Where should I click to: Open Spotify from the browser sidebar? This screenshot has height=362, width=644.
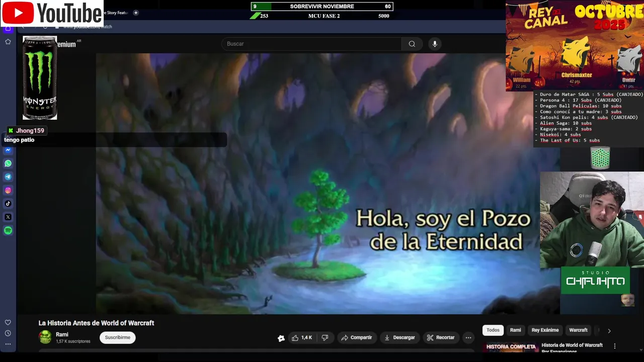coord(8,231)
